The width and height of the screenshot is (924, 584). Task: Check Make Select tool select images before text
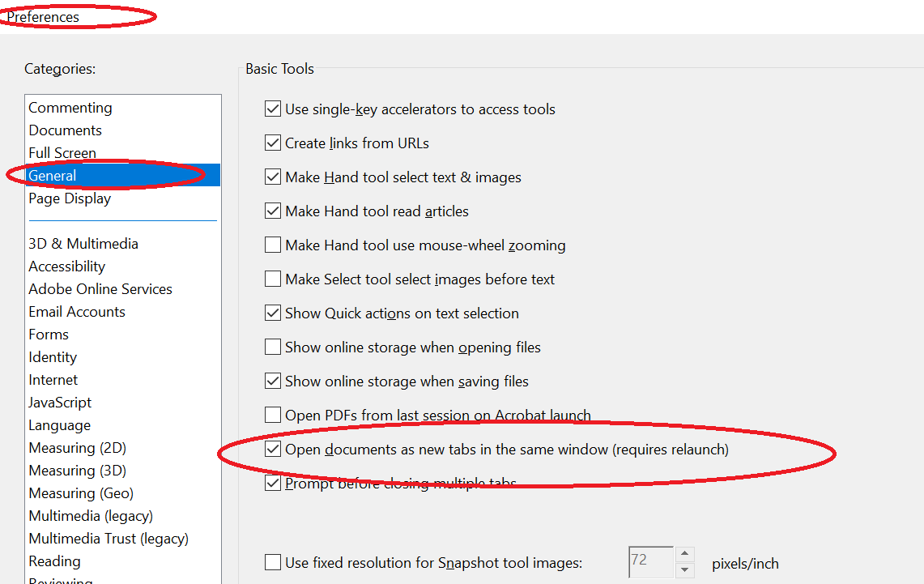tap(273, 279)
